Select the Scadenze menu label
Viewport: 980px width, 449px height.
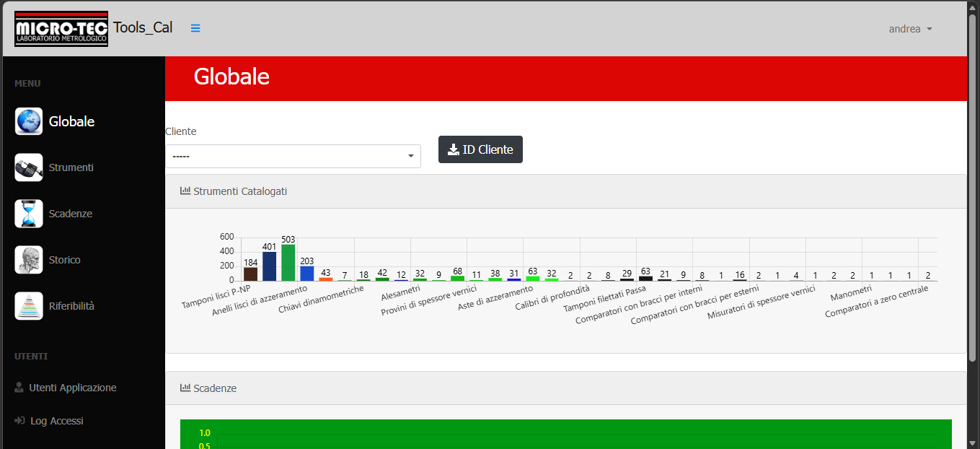pos(71,214)
